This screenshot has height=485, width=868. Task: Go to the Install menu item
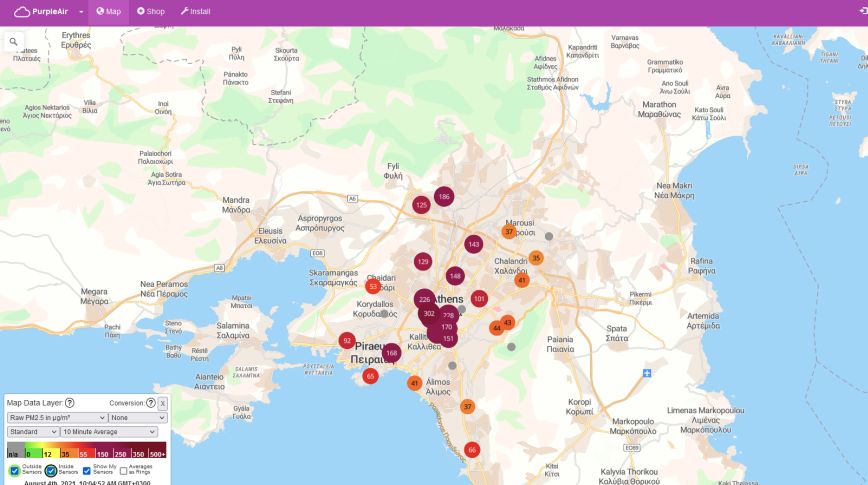pos(195,12)
